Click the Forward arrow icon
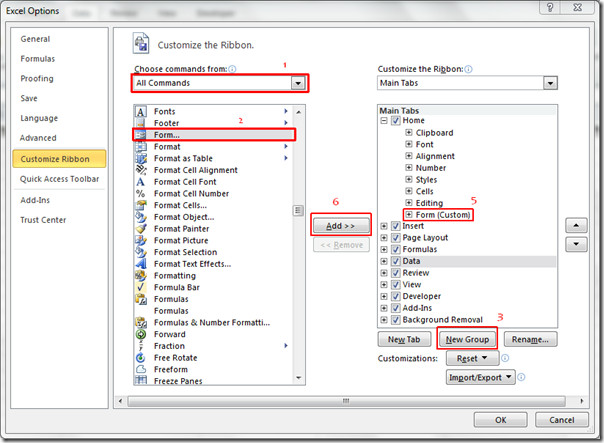 click(141, 334)
